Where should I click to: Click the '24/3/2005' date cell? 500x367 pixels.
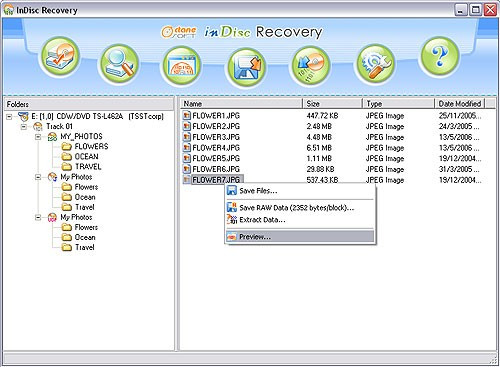point(460,126)
